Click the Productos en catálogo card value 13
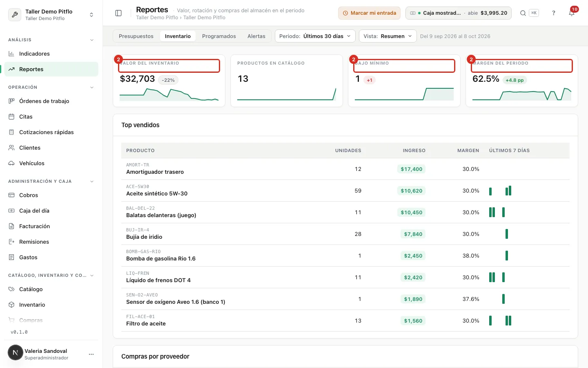The width and height of the screenshot is (588, 368). click(x=243, y=79)
